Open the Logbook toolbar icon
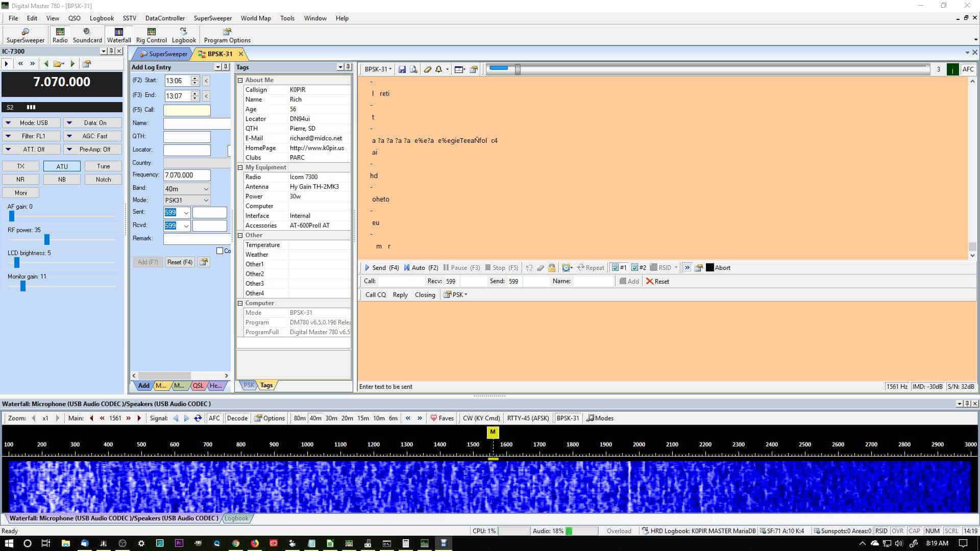 click(x=184, y=35)
